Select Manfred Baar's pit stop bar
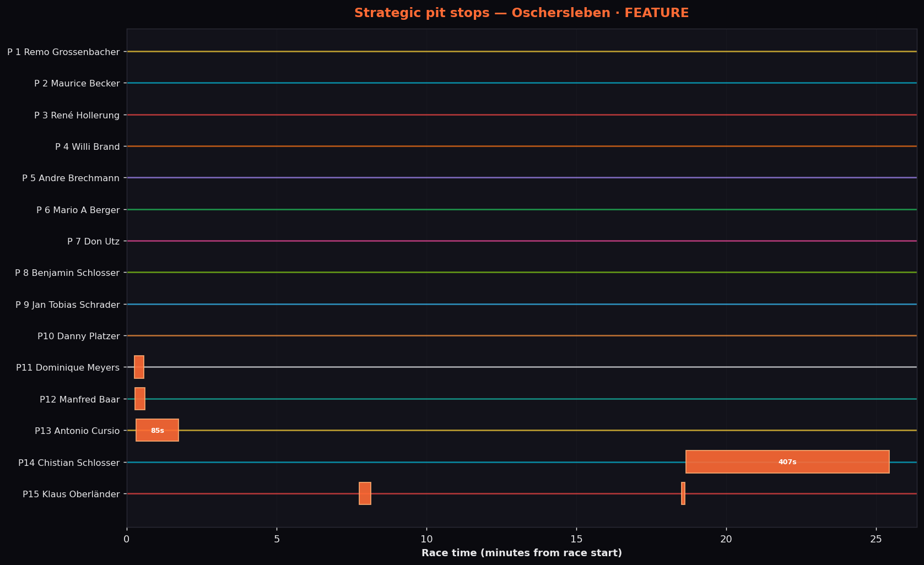This screenshot has width=924, height=565. coord(140,399)
